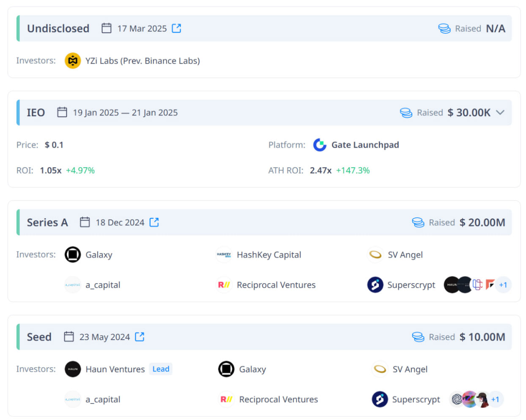
Task: Show +1 more investors in Seed round
Action: coord(495,399)
